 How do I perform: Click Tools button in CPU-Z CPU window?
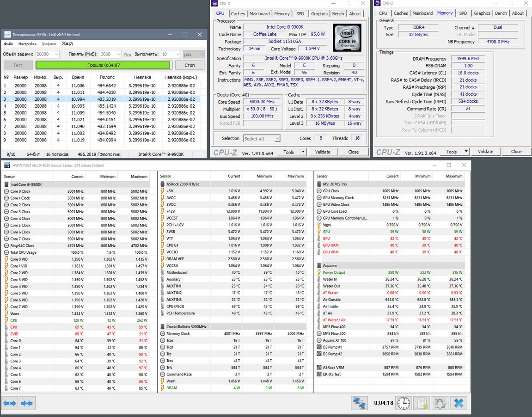[x=289, y=152]
